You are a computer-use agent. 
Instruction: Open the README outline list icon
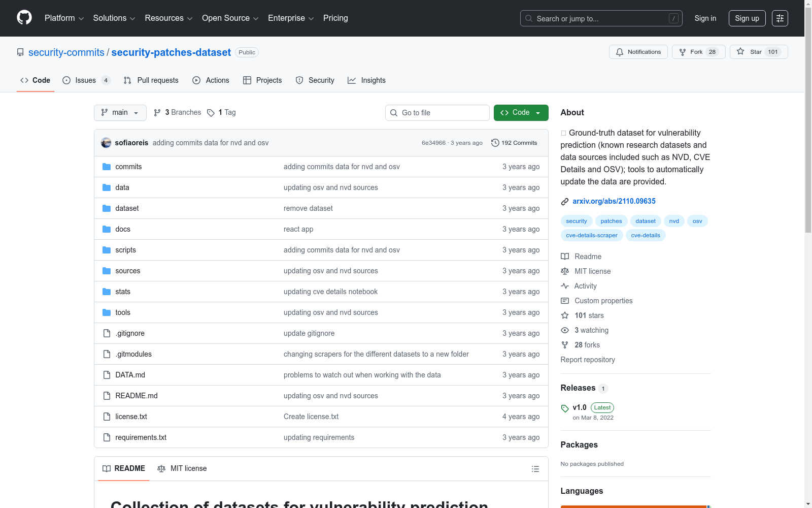pos(535,469)
